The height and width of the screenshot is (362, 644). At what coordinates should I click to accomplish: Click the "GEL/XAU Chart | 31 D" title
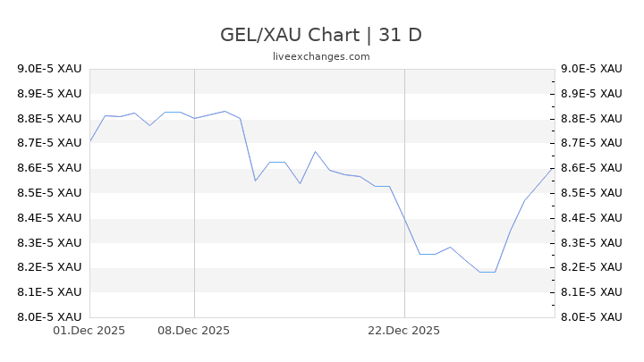(321, 35)
